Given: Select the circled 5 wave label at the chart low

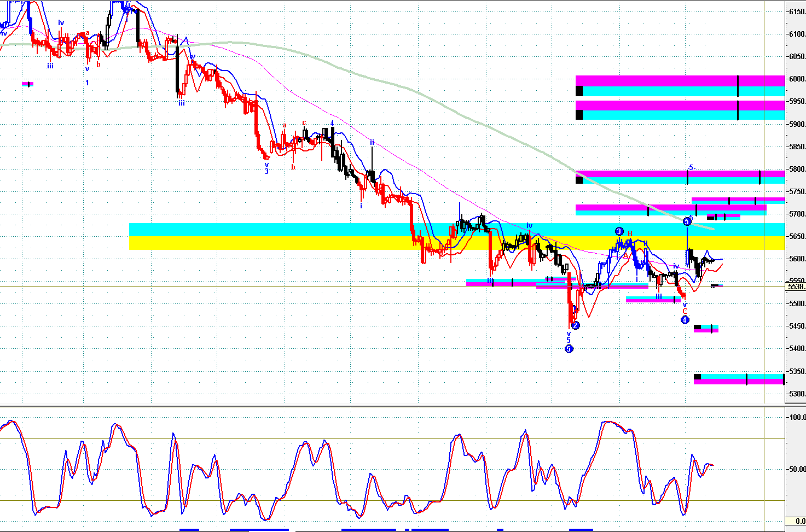Looking at the screenshot, I should tap(569, 349).
